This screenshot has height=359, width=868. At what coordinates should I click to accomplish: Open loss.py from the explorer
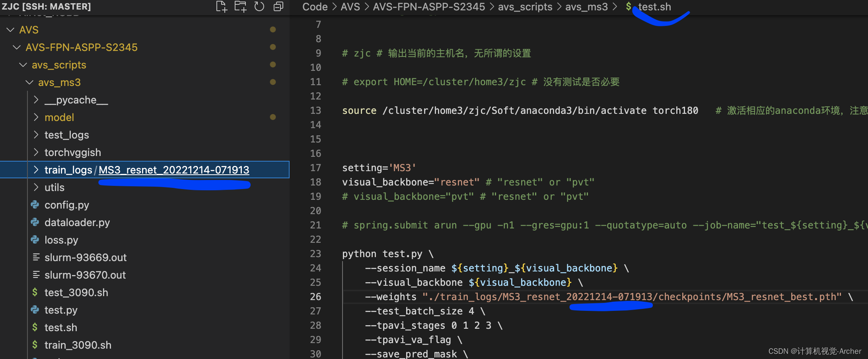pyautogui.click(x=61, y=240)
